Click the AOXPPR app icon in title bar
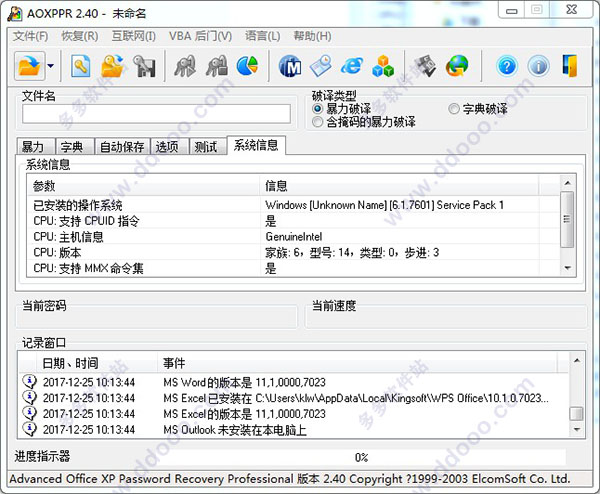This screenshot has width=600, height=494. click(15, 13)
